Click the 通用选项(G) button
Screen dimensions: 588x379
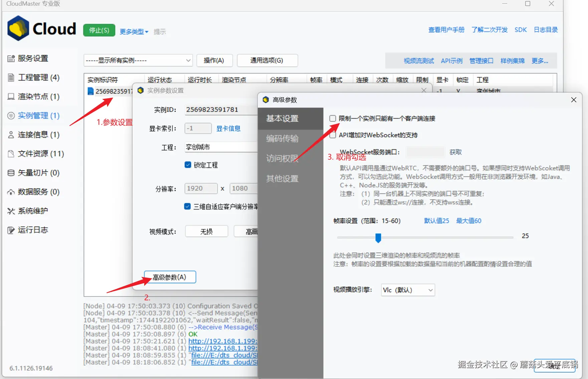(x=267, y=60)
